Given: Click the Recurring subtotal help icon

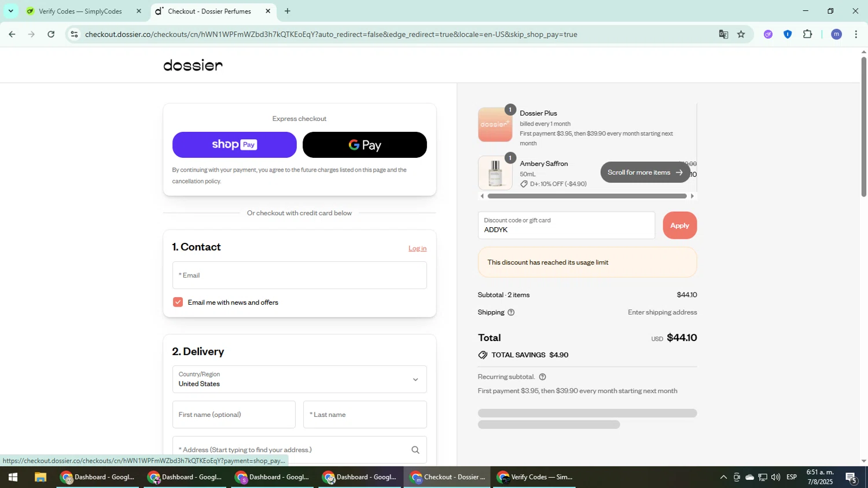Looking at the screenshot, I should 542,377.
